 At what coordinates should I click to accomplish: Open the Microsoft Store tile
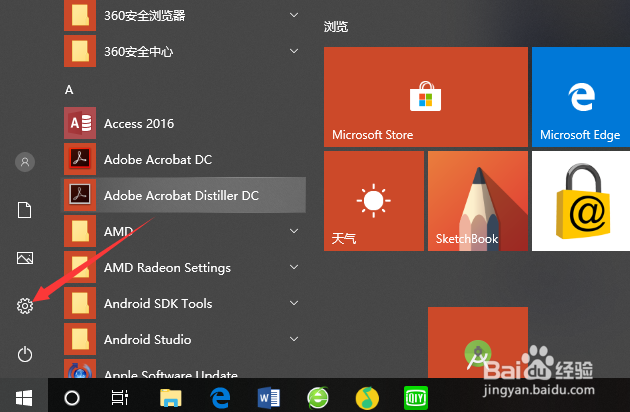click(x=426, y=97)
